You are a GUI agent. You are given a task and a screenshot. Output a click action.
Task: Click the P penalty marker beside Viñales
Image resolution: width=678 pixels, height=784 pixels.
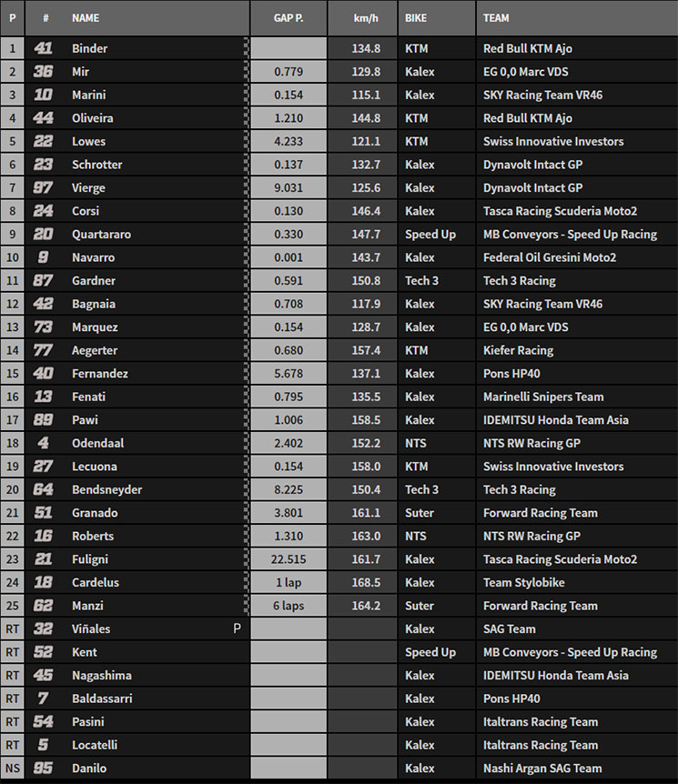pyautogui.click(x=238, y=629)
